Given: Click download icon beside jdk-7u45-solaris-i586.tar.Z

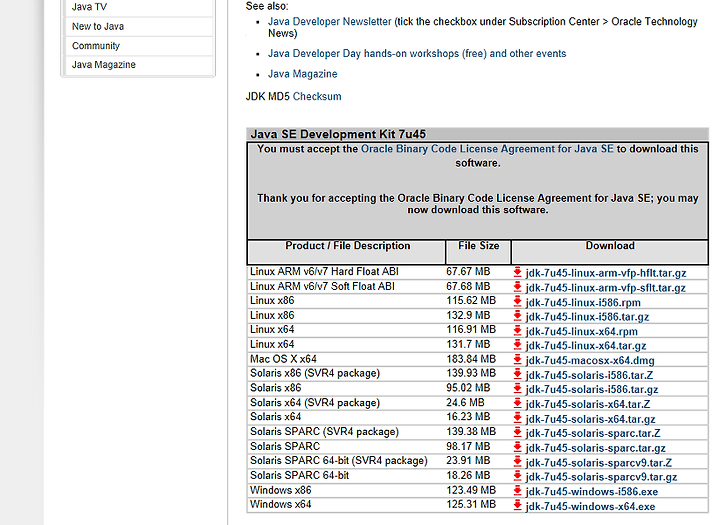Looking at the screenshot, I should point(518,374).
